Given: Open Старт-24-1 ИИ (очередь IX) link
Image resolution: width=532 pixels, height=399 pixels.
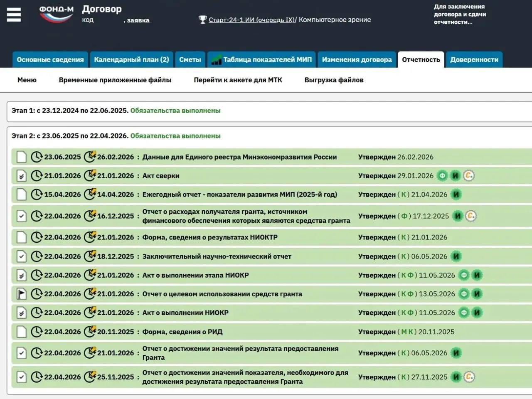Looking at the screenshot, I should (252, 20).
